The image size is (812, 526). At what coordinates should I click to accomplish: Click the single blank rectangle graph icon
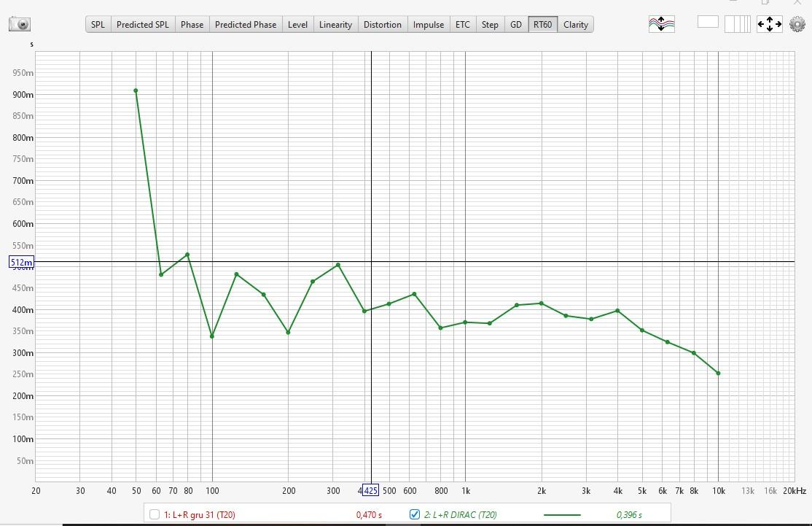(x=708, y=22)
